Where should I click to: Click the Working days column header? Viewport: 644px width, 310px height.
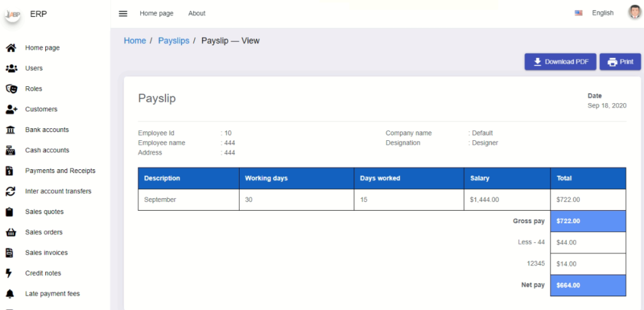tap(297, 178)
